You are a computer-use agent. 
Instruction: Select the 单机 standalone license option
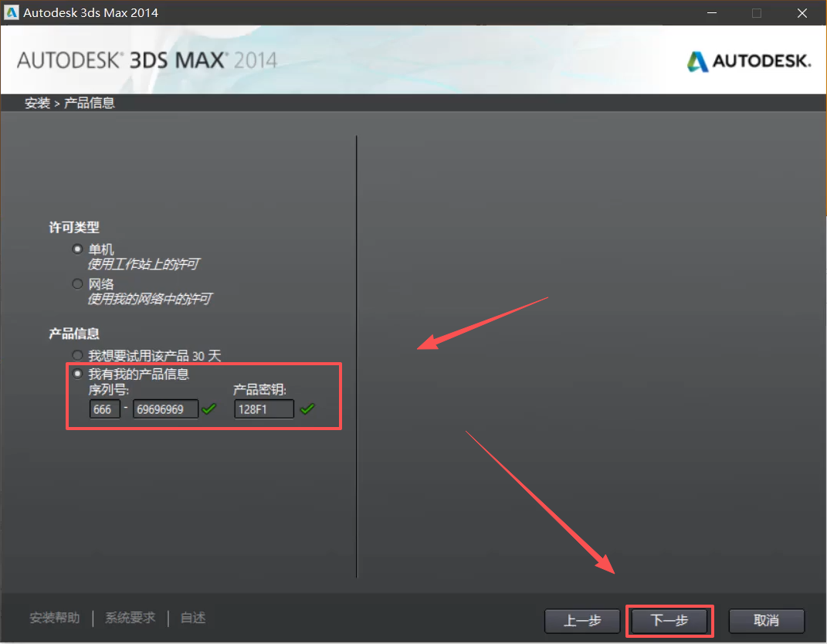77,249
